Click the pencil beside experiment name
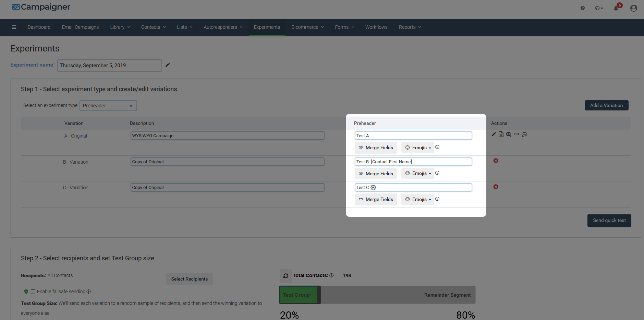This screenshot has width=644, height=320. tap(168, 65)
